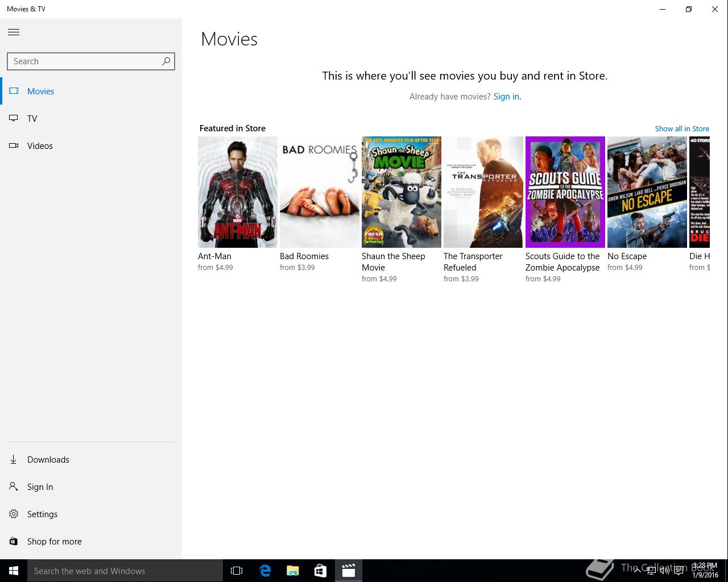Image resolution: width=728 pixels, height=582 pixels.
Task: Click the taskbar search box
Action: coord(125,571)
